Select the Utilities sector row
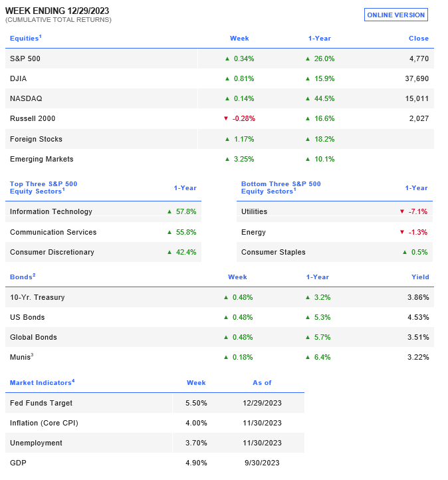This screenshot has width=448, height=480. [x=334, y=211]
